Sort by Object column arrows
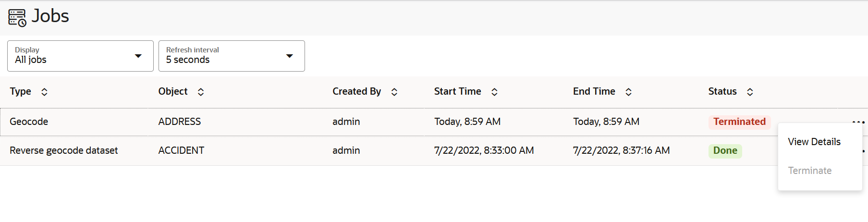 coord(201,92)
